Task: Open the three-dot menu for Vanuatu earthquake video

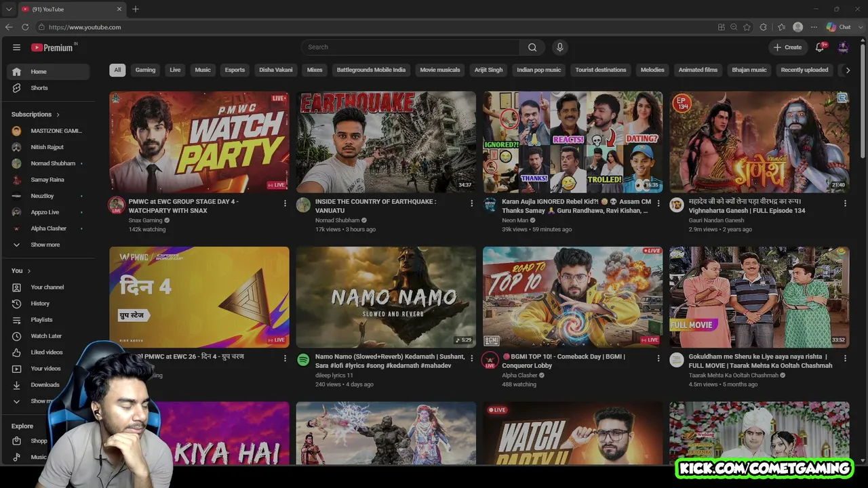Action: point(472,203)
